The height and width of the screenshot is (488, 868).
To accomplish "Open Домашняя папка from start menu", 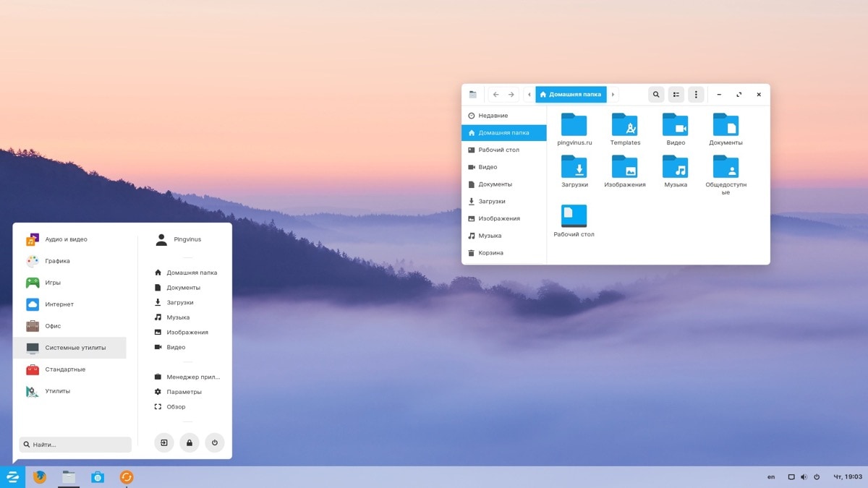I will point(187,273).
